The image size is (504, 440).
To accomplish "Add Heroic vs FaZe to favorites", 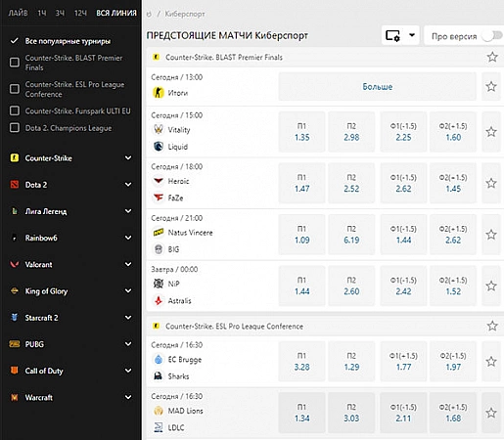I will pyautogui.click(x=491, y=183).
